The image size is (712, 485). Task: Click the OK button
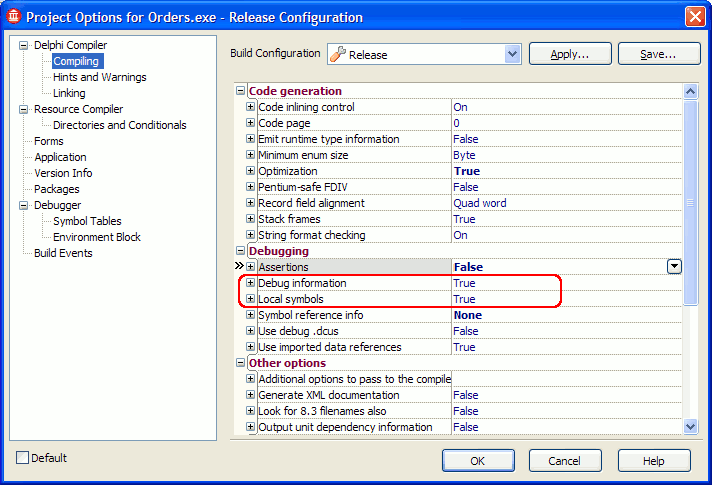(478, 461)
